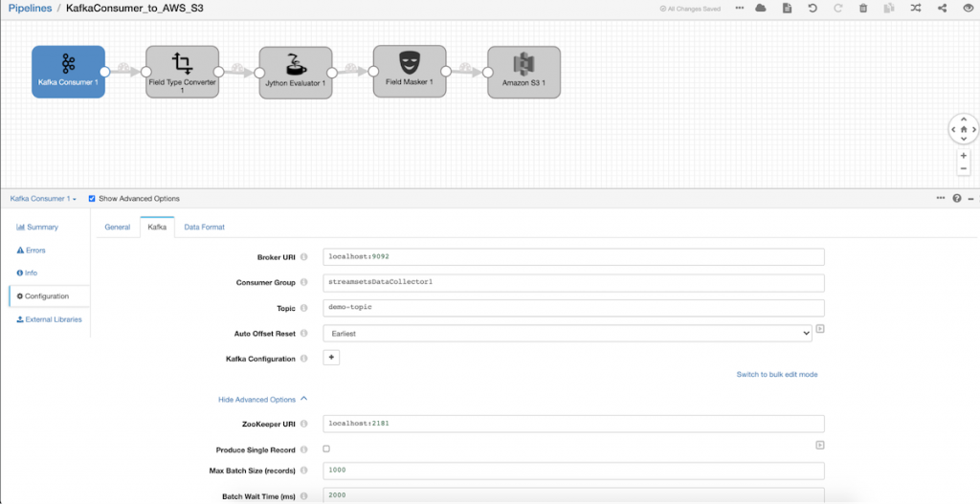The height and width of the screenshot is (504, 980).
Task: Select the Field Masker 1 stage
Action: pos(410,71)
